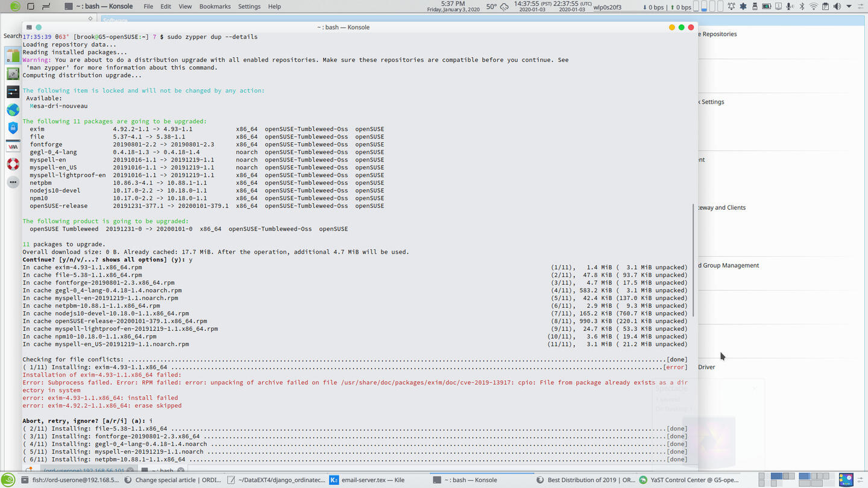Switch to fish://ord-userone taskbar window
The height and width of the screenshot is (488, 868).
point(69,480)
